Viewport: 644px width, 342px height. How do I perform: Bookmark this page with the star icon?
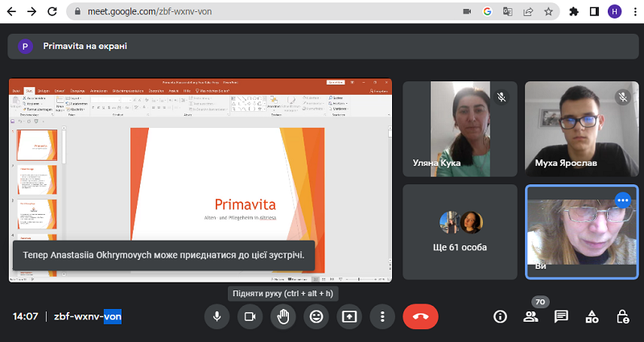(548, 11)
